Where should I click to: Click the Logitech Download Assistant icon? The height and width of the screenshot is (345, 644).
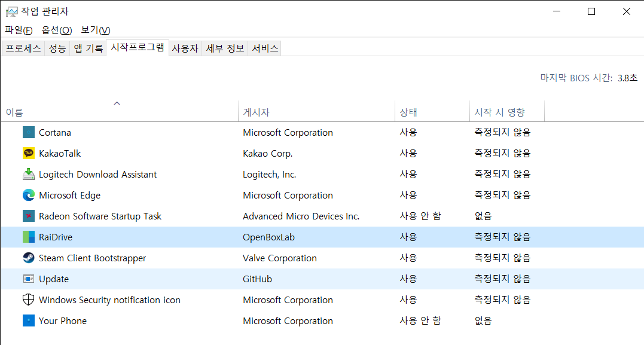(x=28, y=174)
